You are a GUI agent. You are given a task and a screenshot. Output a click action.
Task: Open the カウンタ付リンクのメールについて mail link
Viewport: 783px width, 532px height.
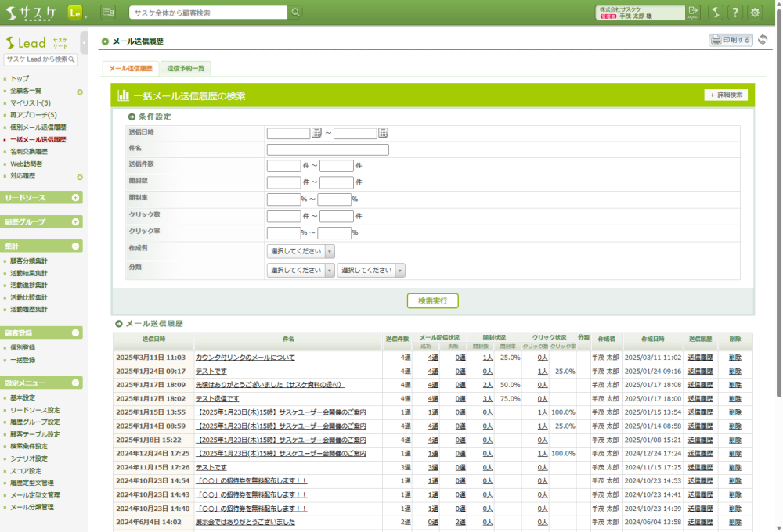[x=245, y=358]
